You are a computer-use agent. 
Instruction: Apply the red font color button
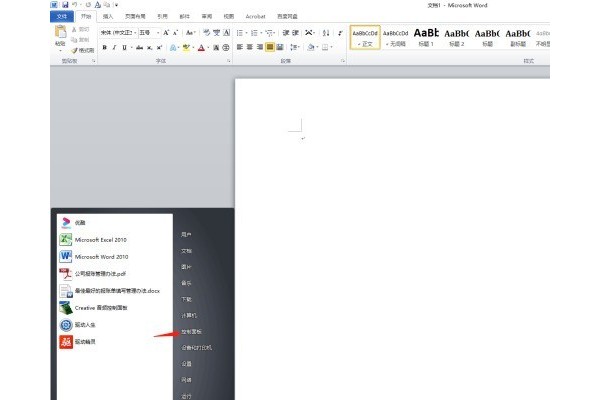pyautogui.click(x=201, y=48)
